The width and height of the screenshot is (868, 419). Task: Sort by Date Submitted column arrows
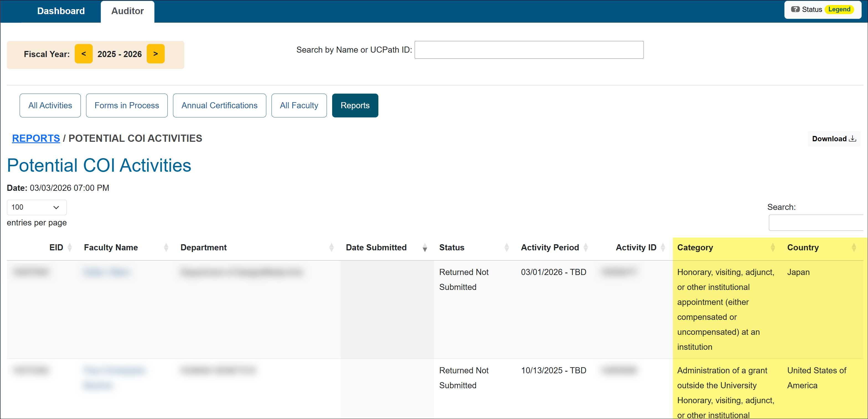point(425,247)
